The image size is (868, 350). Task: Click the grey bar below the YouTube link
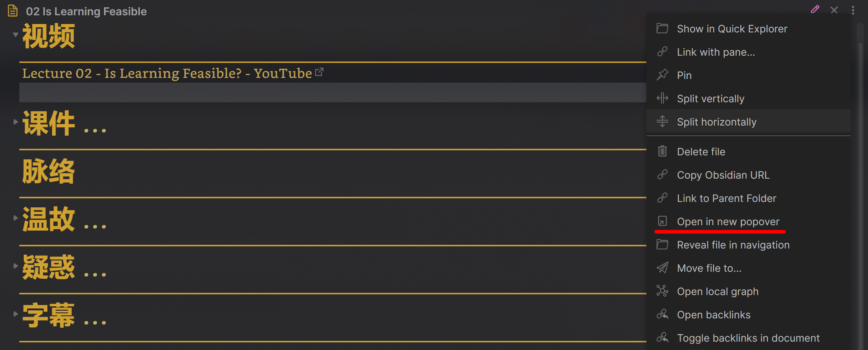point(327,93)
